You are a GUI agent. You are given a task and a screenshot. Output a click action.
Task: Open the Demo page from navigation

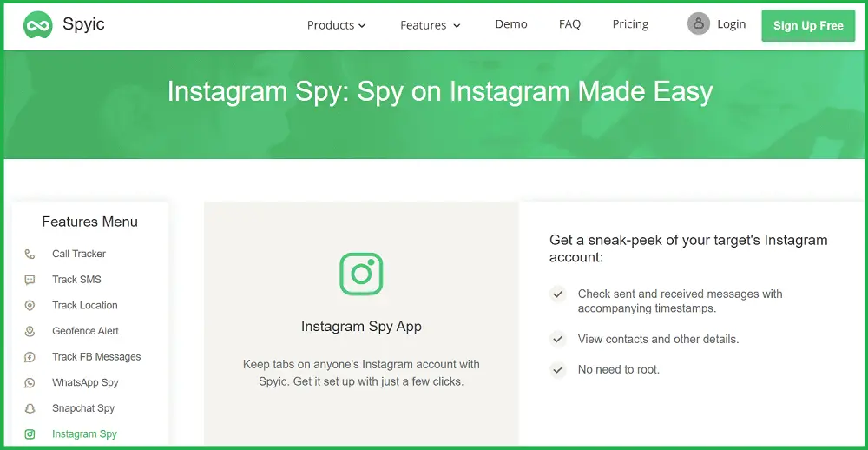pos(511,24)
